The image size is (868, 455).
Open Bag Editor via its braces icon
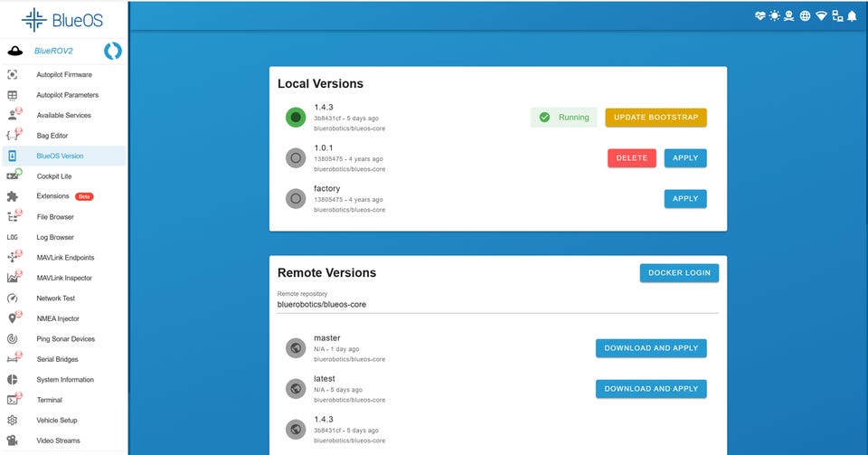pyautogui.click(x=14, y=135)
